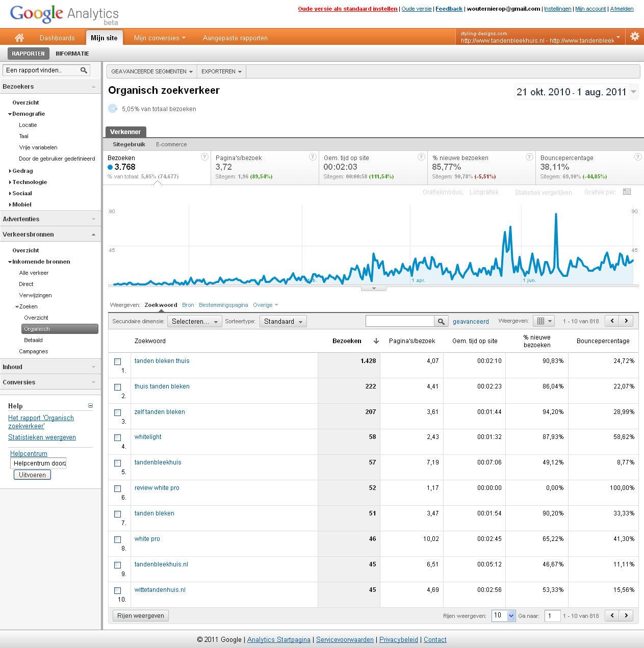
Task: Click the Rijen weergeven button
Action: [x=141, y=615]
